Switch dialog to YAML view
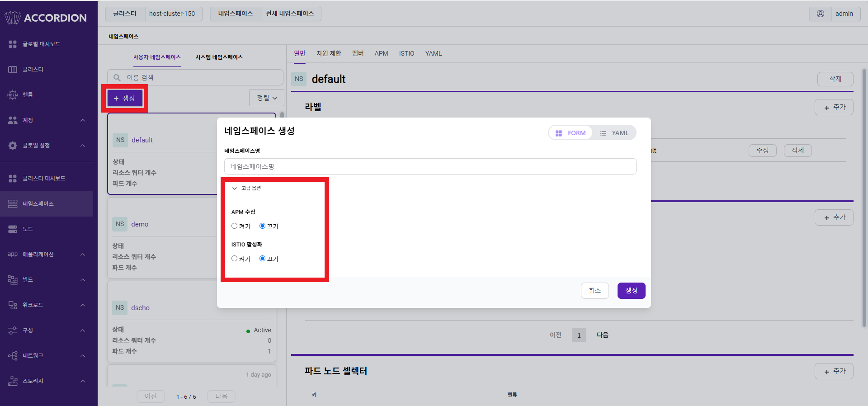Screen dimensions: 868x406 [x=614, y=133]
